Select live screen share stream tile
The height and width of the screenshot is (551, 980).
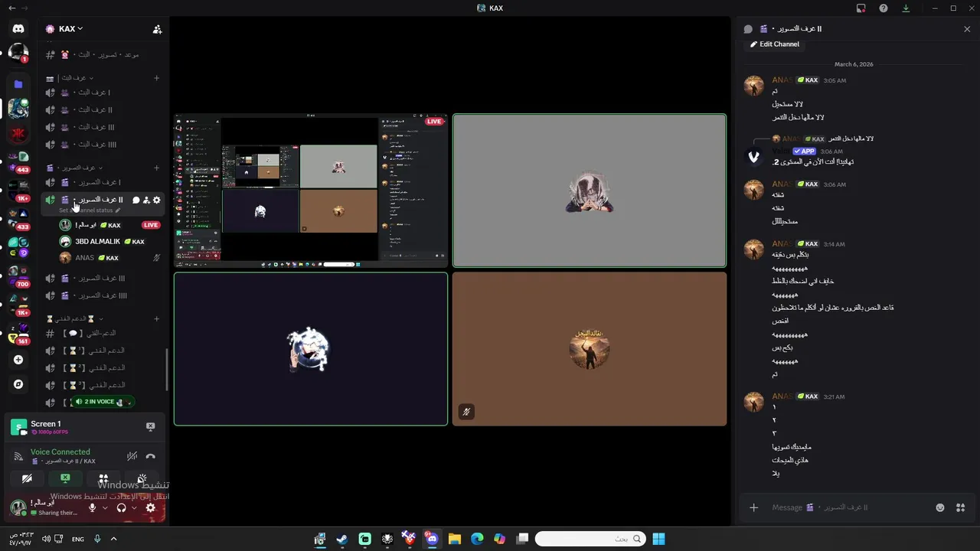coord(310,191)
